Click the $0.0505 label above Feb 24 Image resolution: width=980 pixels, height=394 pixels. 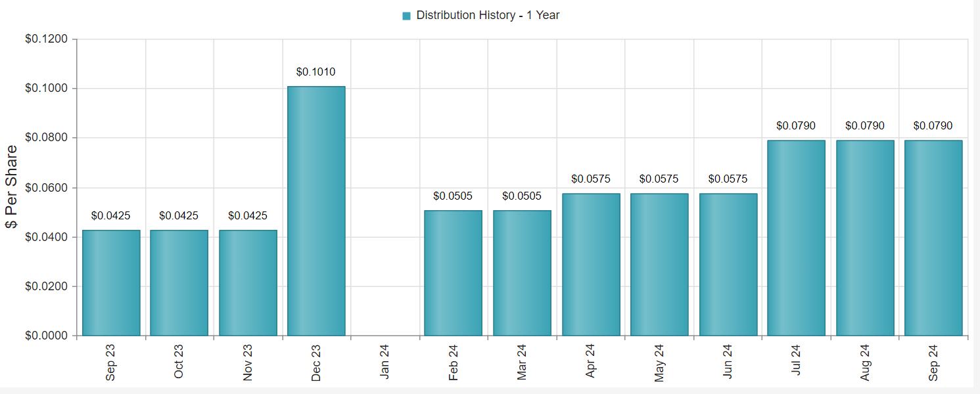pos(453,196)
